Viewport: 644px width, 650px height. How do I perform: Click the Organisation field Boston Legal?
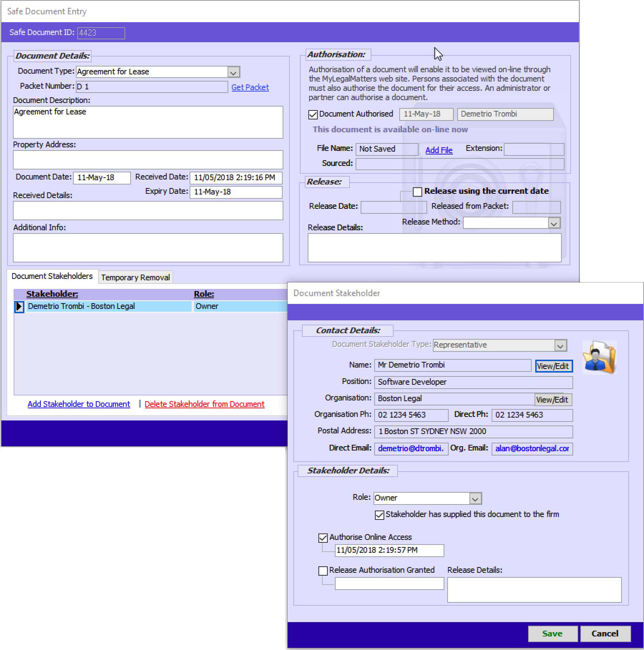point(454,399)
